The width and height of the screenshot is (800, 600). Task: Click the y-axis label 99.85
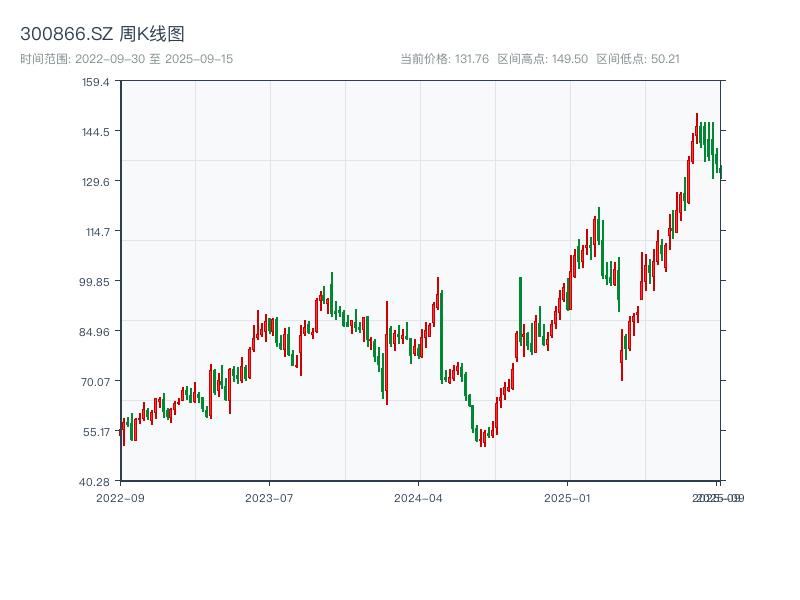pyautogui.click(x=94, y=282)
